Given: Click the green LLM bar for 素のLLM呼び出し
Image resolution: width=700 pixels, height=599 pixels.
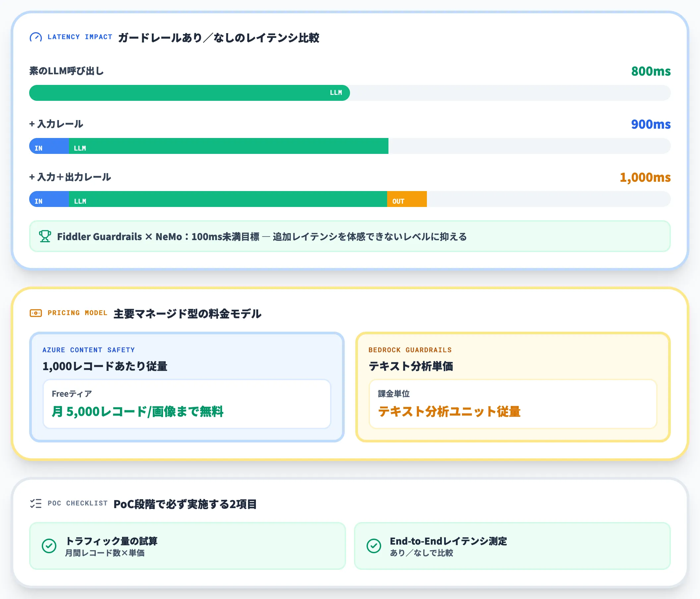Looking at the screenshot, I should (190, 93).
